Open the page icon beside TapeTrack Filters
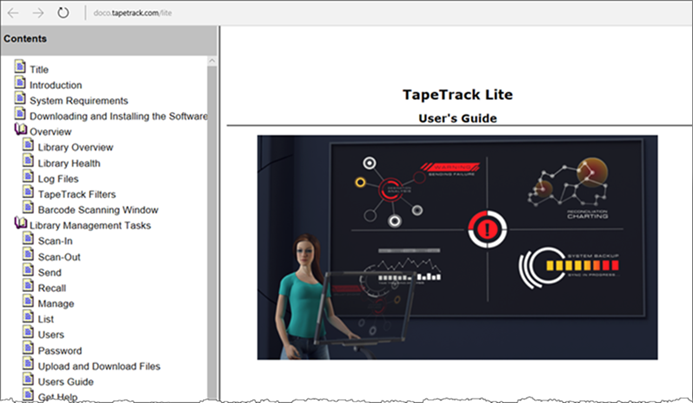Screen dimensions: 693x403 point(28,192)
